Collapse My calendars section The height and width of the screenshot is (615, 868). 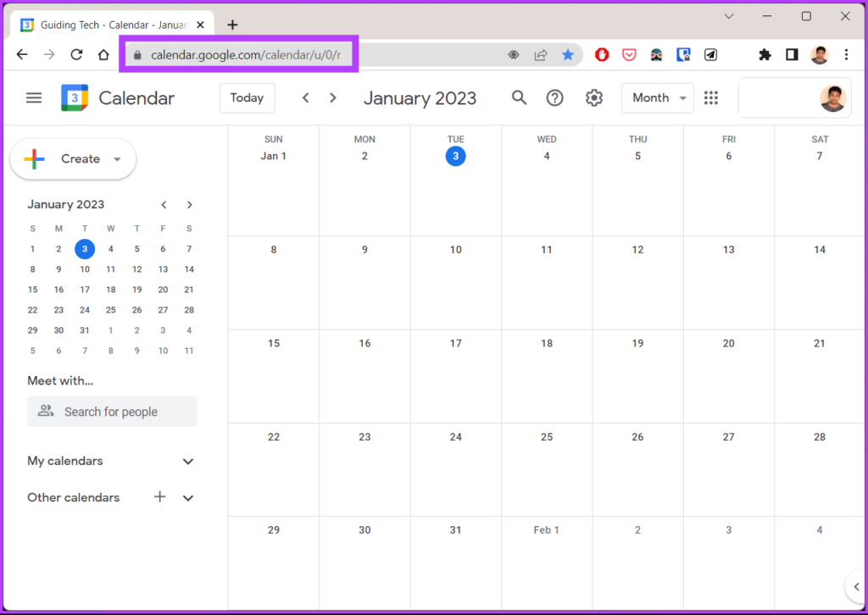[x=188, y=461]
